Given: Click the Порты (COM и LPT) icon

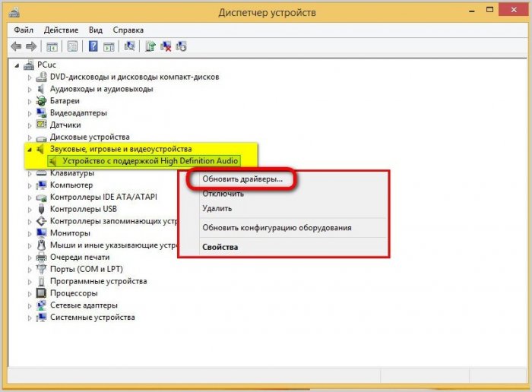Looking at the screenshot, I should click(41, 269).
